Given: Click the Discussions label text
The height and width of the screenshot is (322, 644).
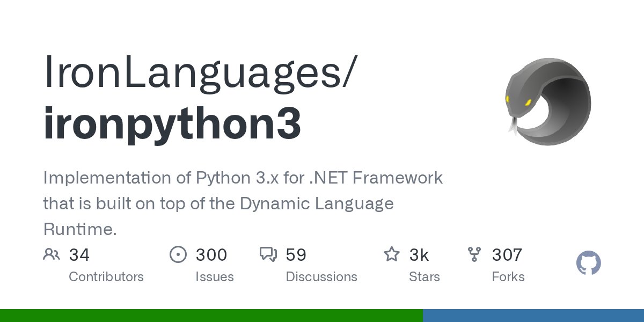Looking at the screenshot, I should coord(321,277).
